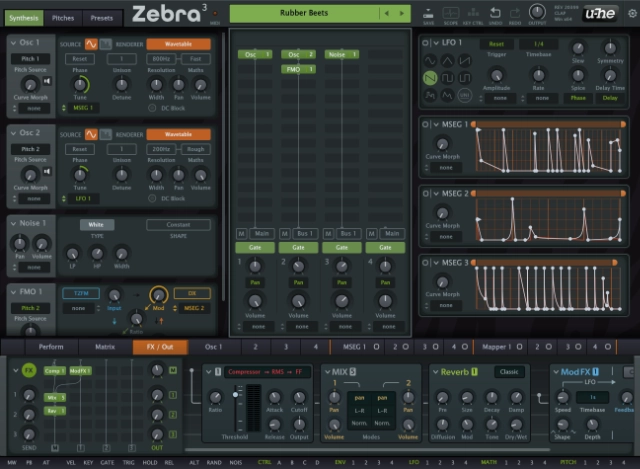Viewport: 640px width, 469px height.
Task: Collapse the Osc 1 panel chevron
Action: [x=13, y=43]
